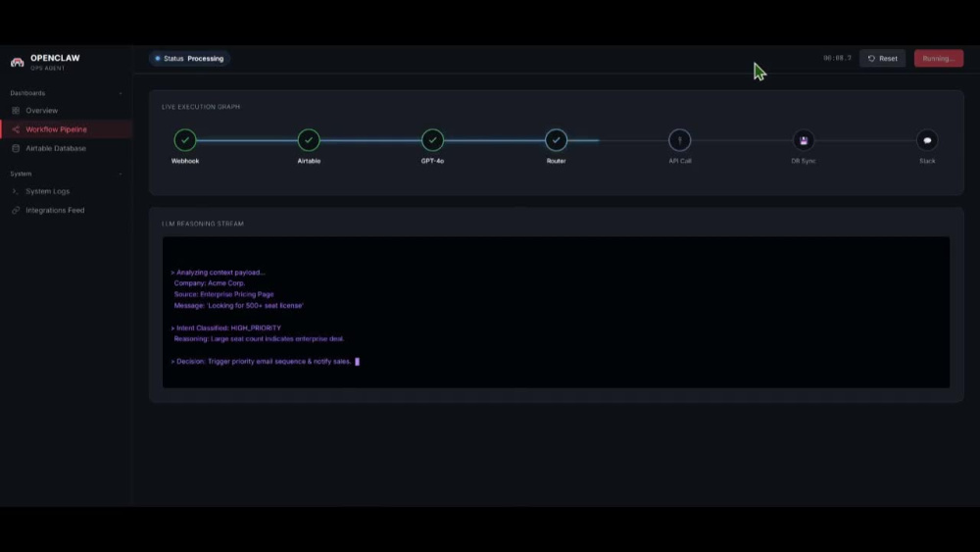Click the 'Company: Acme Corp.' line
Screen dimensions: 980x552
210,283
